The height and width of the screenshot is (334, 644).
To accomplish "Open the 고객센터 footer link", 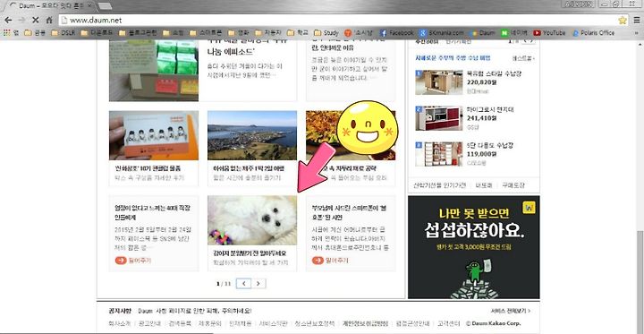I will click(x=450, y=323).
